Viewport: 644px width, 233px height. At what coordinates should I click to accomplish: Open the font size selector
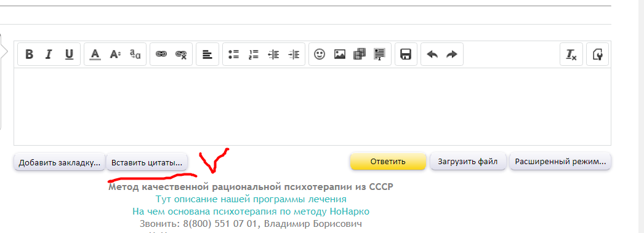point(115,54)
